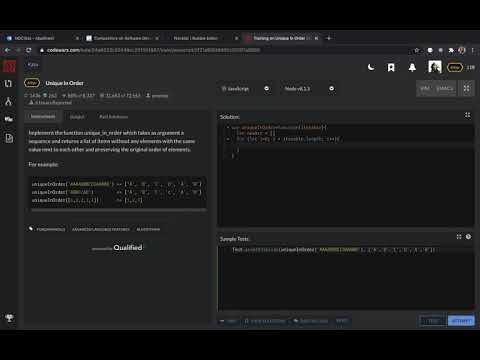
Task: Click the Reset button in bottom bar
Action: point(342,321)
